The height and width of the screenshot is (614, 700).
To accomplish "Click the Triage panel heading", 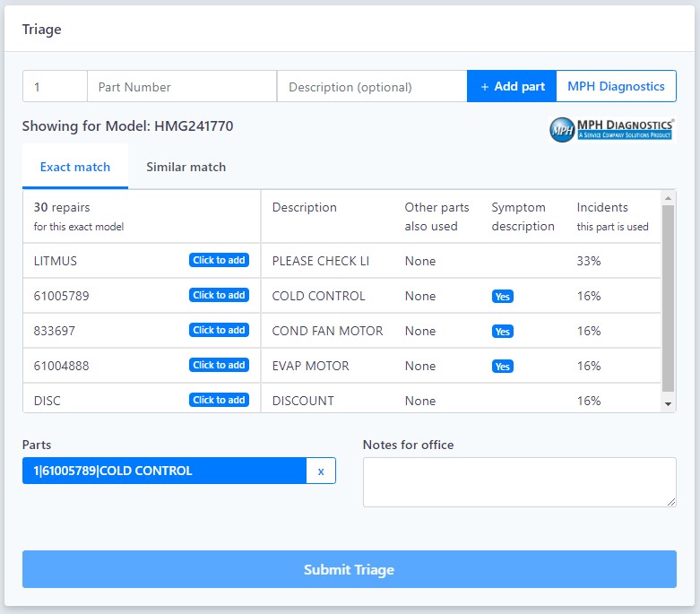I will [x=41, y=30].
